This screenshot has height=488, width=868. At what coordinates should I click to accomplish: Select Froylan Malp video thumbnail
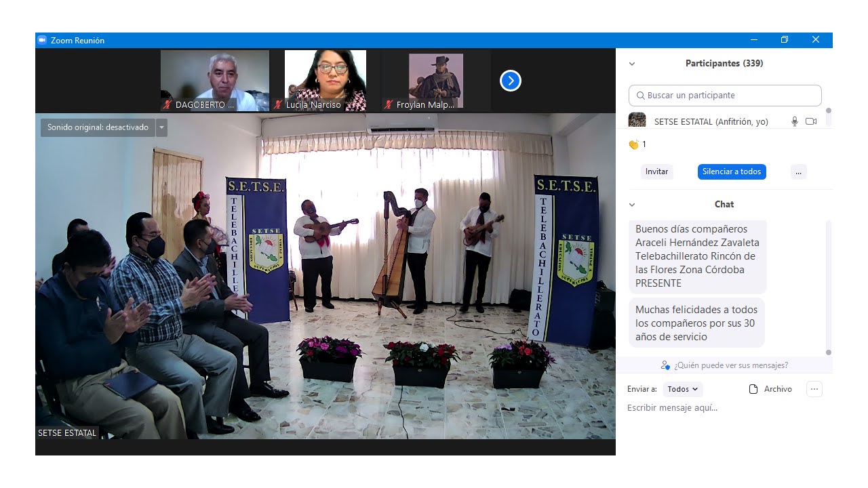(436, 80)
